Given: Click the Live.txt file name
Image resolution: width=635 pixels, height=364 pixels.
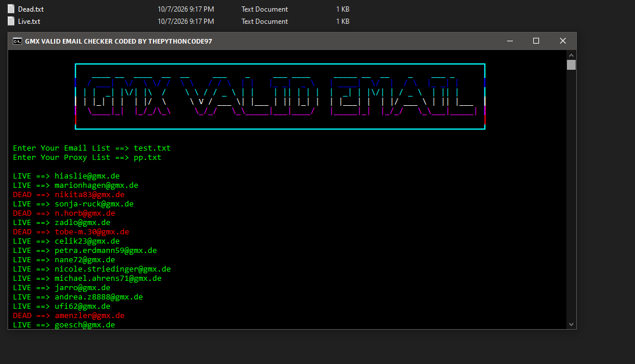Looking at the screenshot, I should coord(29,21).
